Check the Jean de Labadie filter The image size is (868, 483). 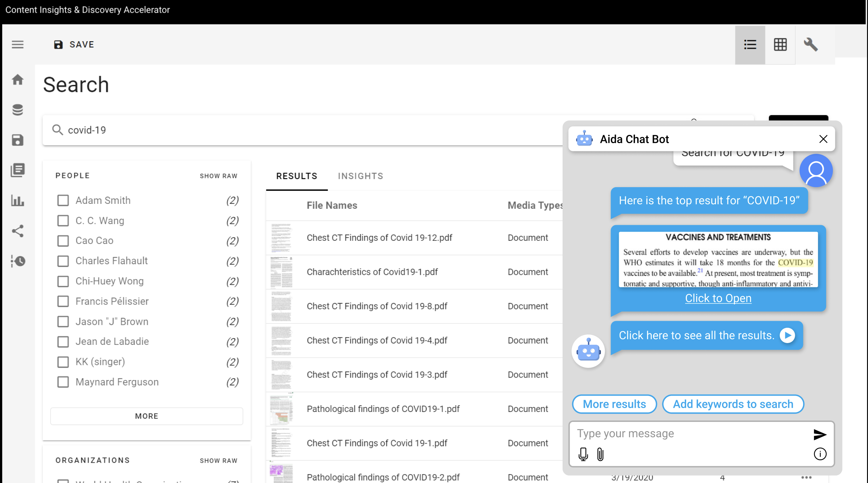63,342
